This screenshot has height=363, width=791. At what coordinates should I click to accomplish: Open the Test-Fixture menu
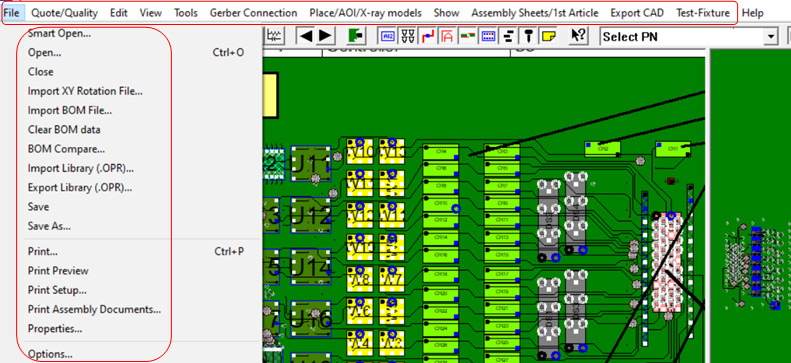pyautogui.click(x=703, y=13)
